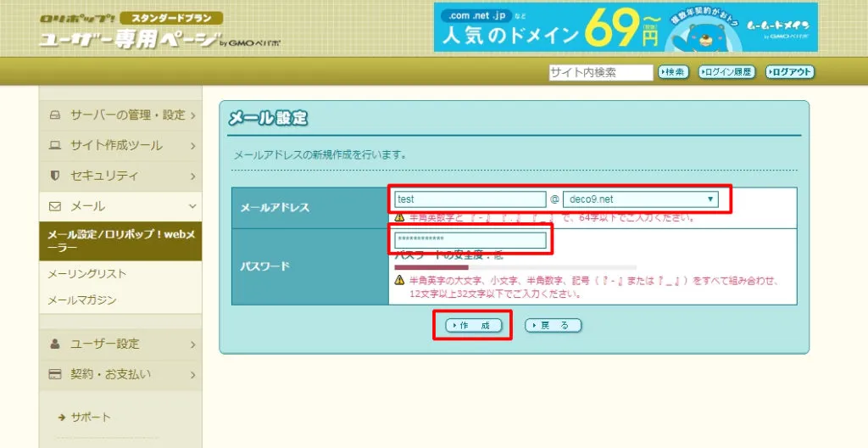
Task: Click the メール設定 heading
Action: pyautogui.click(x=268, y=118)
